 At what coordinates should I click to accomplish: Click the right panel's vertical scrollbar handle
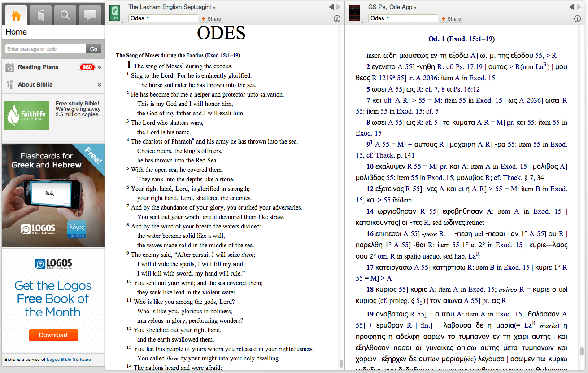[x=582, y=351]
